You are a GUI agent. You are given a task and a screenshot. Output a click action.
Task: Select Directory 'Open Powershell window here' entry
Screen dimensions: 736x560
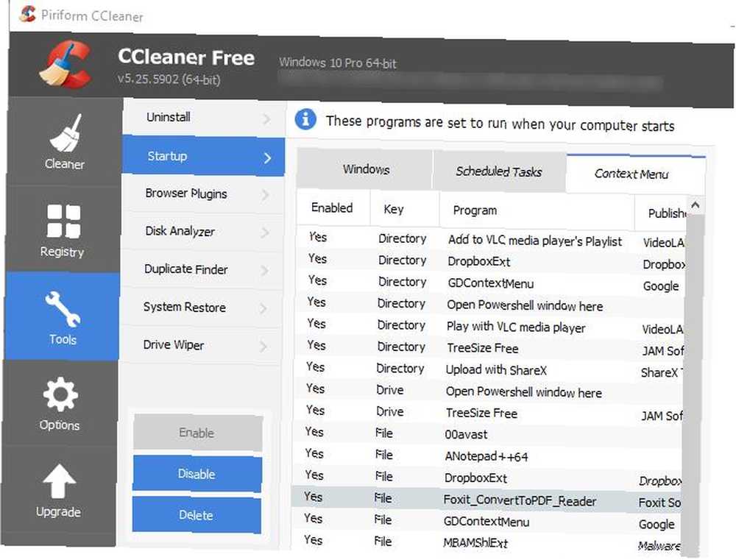(x=488, y=305)
